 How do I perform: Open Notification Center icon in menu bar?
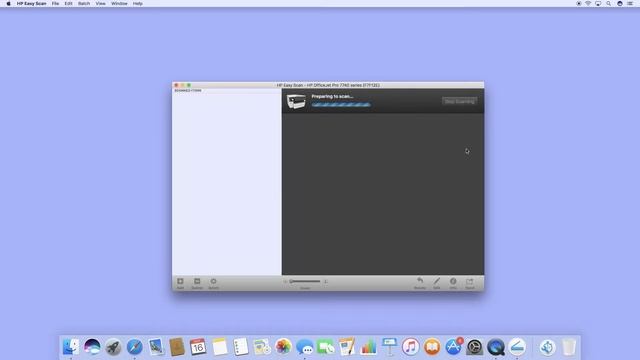[630, 4]
